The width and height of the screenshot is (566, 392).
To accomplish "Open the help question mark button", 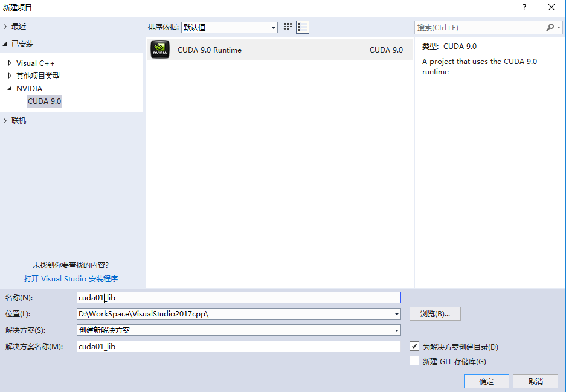I will click(524, 8).
